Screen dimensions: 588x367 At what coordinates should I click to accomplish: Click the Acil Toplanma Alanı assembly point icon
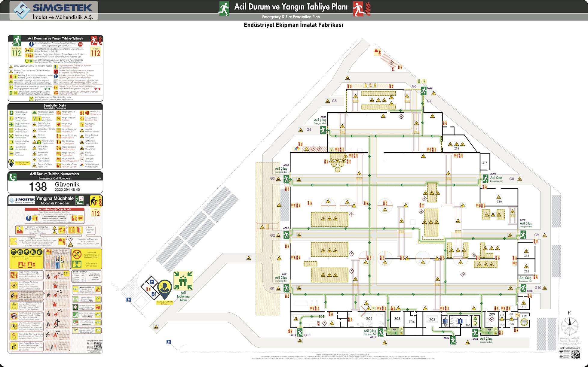click(183, 281)
